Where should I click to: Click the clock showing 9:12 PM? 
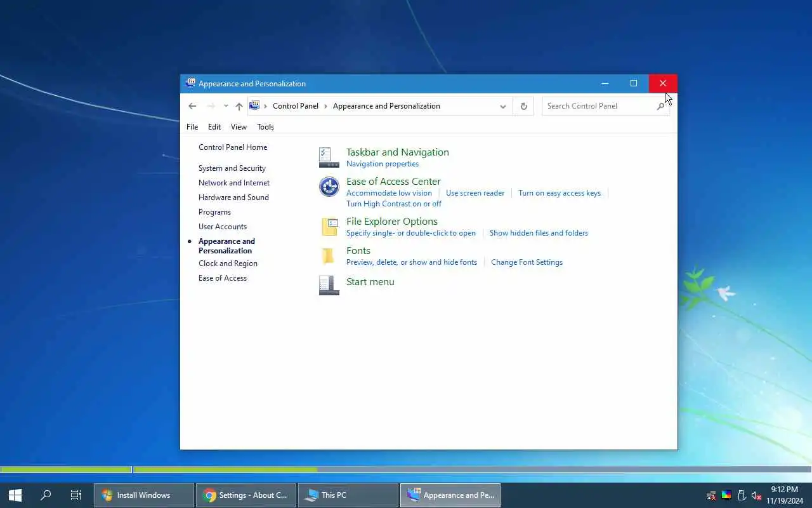[x=785, y=490]
